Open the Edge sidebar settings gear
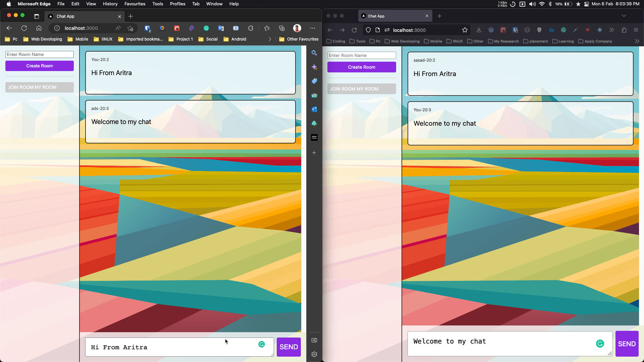This screenshot has height=362, width=644. [314, 354]
